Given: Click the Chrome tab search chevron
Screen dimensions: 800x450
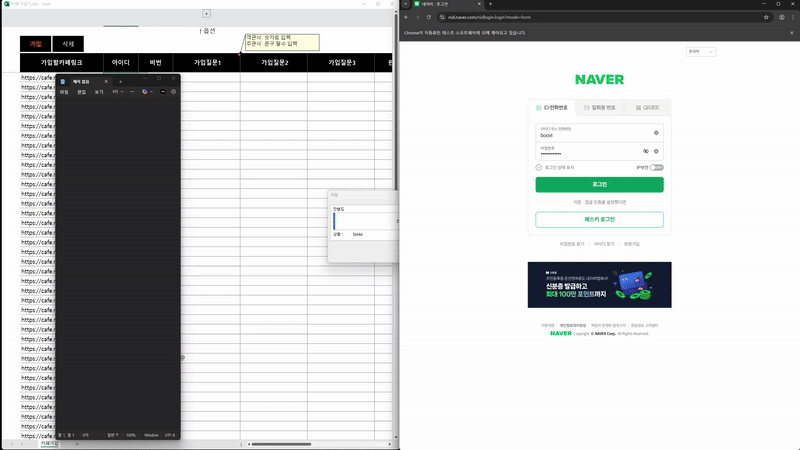Looking at the screenshot, I should [x=406, y=4].
